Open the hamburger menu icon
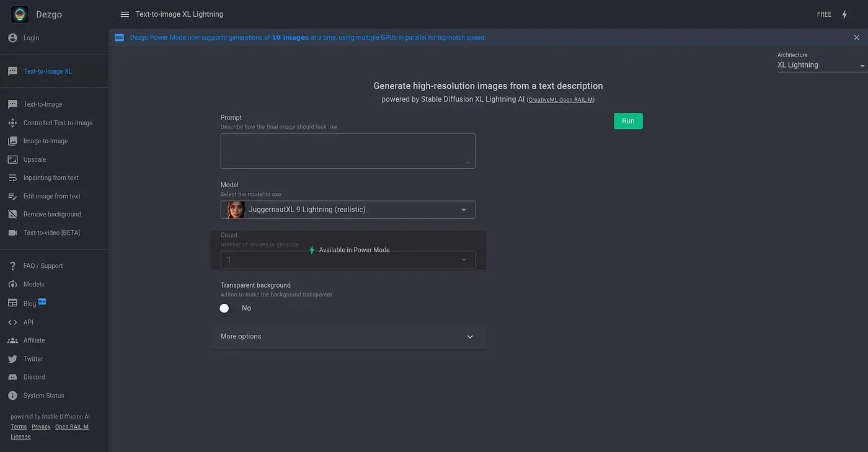Image resolution: width=868 pixels, height=452 pixels. tap(125, 14)
